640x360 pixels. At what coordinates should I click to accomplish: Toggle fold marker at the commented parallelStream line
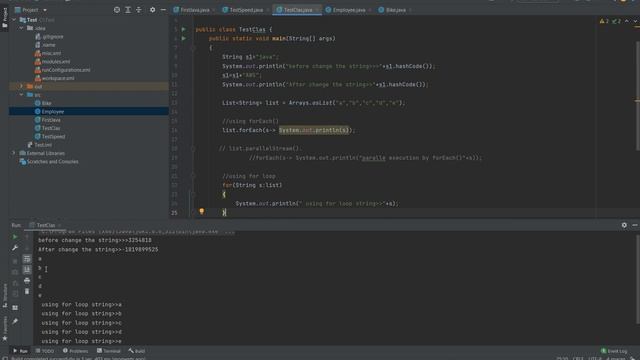tap(193, 149)
